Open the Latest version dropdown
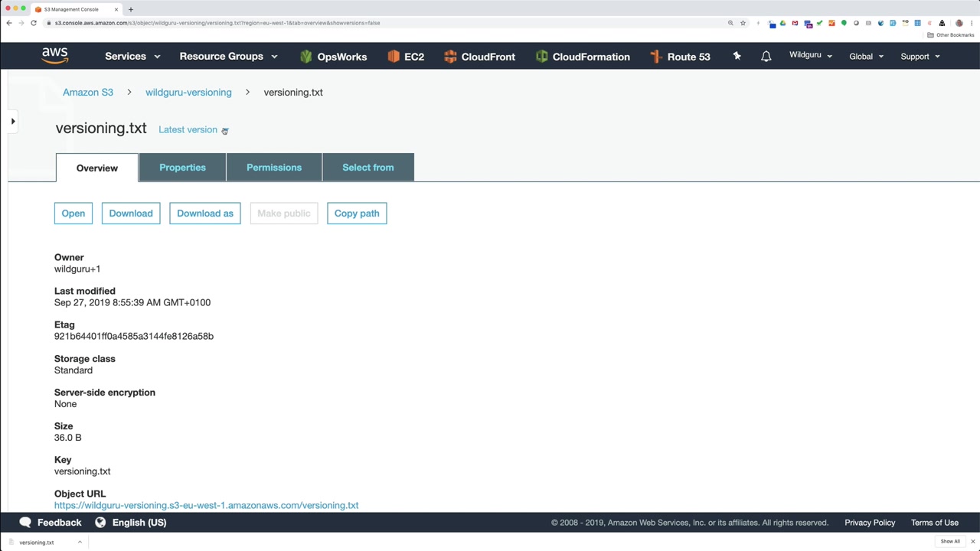 coord(193,130)
